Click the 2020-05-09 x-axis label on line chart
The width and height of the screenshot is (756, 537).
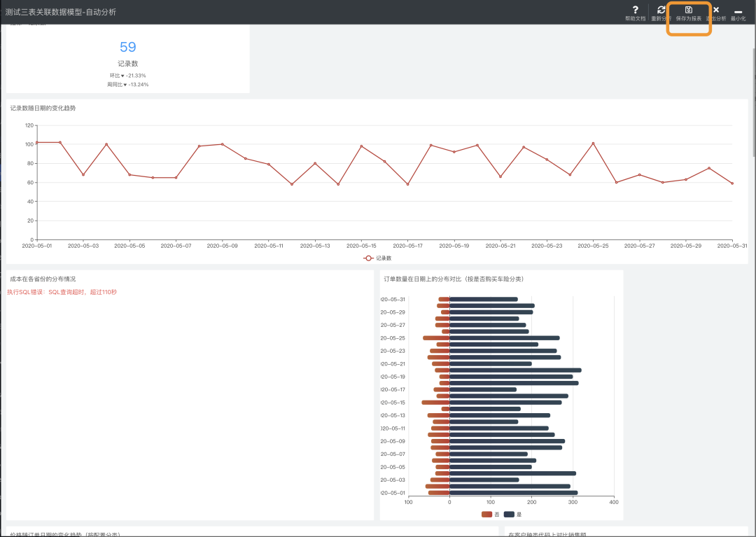[x=223, y=246]
